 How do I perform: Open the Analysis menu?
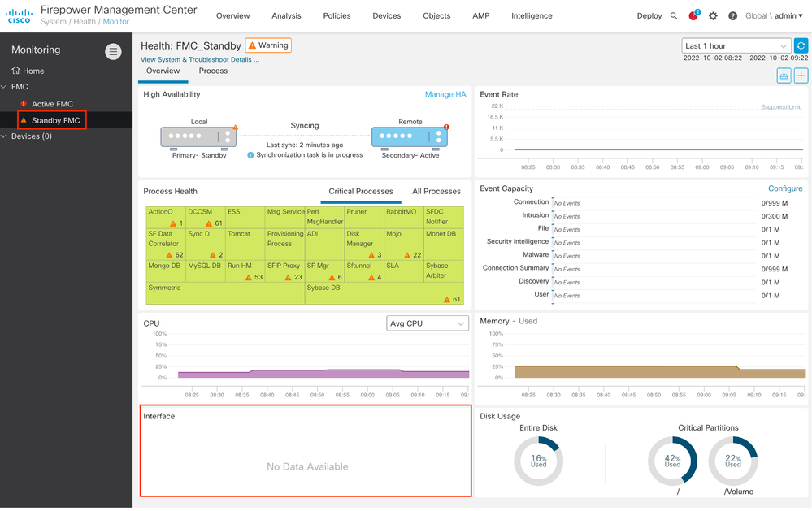286,16
